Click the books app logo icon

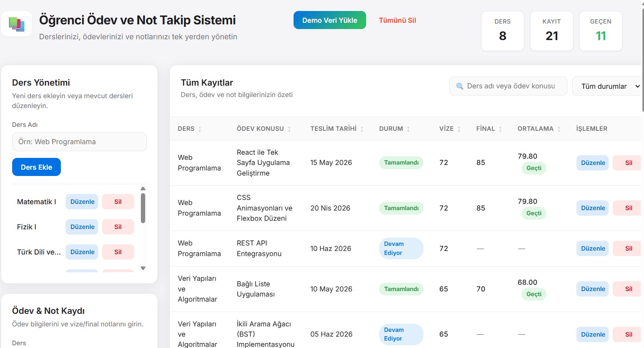click(x=16, y=24)
